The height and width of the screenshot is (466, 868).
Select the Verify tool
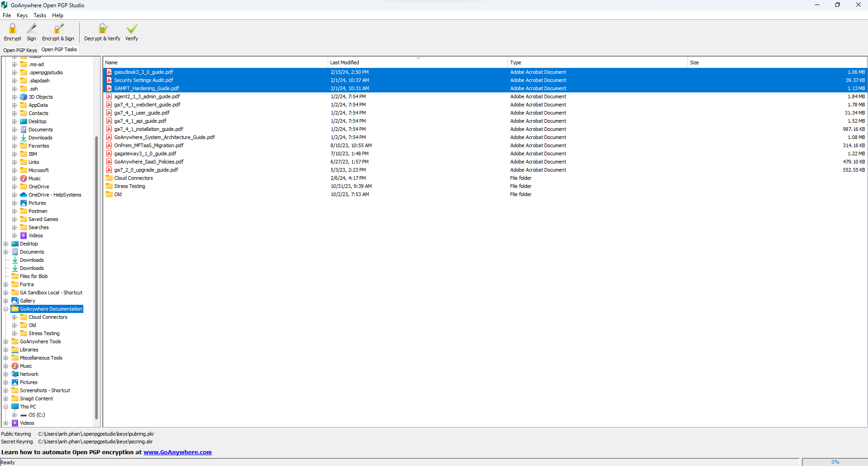point(131,32)
